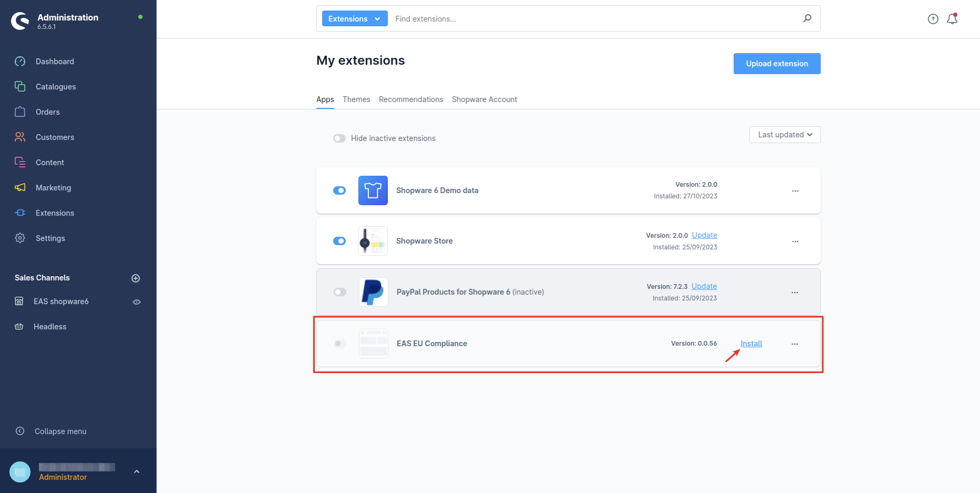Click the PayPal logo icon
This screenshot has width=980, height=493.
(x=374, y=292)
